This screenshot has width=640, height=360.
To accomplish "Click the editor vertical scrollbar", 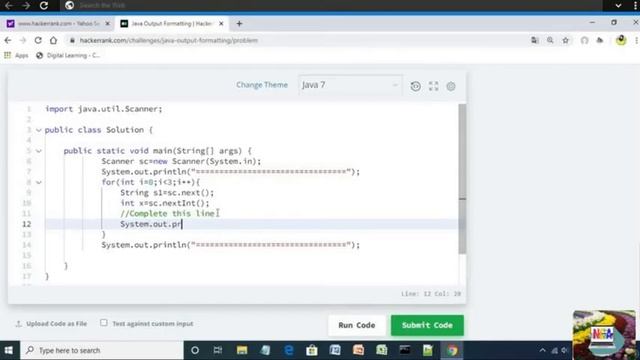I will (x=462, y=179).
